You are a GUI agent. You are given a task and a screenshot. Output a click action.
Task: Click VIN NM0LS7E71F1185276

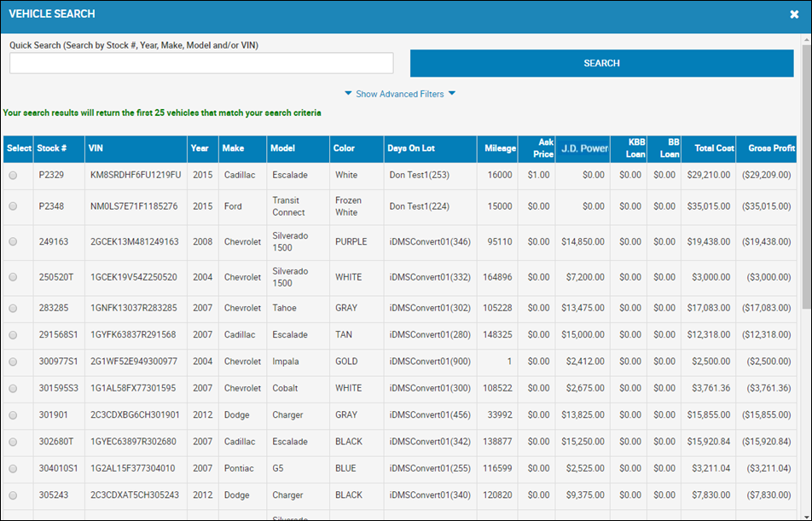(134, 206)
